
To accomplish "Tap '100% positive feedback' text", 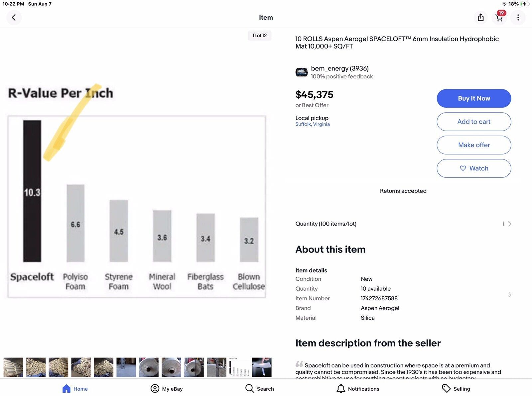I will 342,76.
